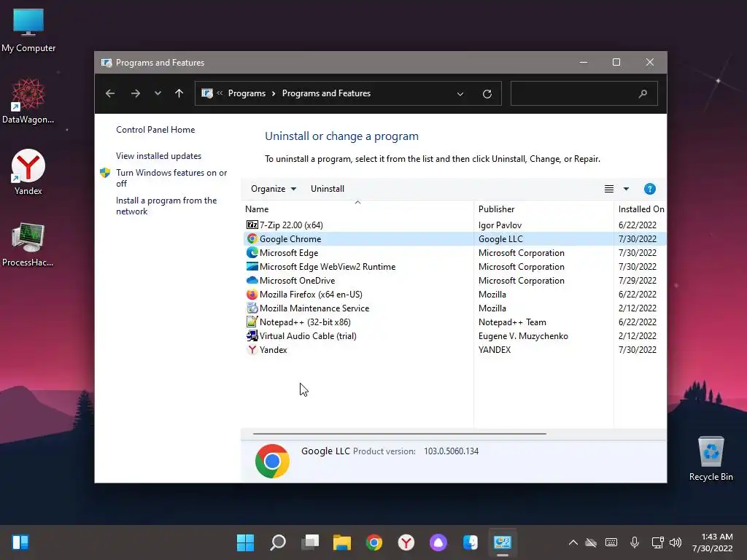
Task: Click the large Chrome logo in details pane
Action: (x=272, y=461)
